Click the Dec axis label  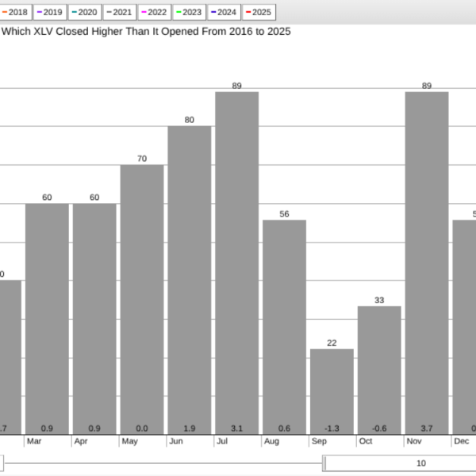point(462,441)
